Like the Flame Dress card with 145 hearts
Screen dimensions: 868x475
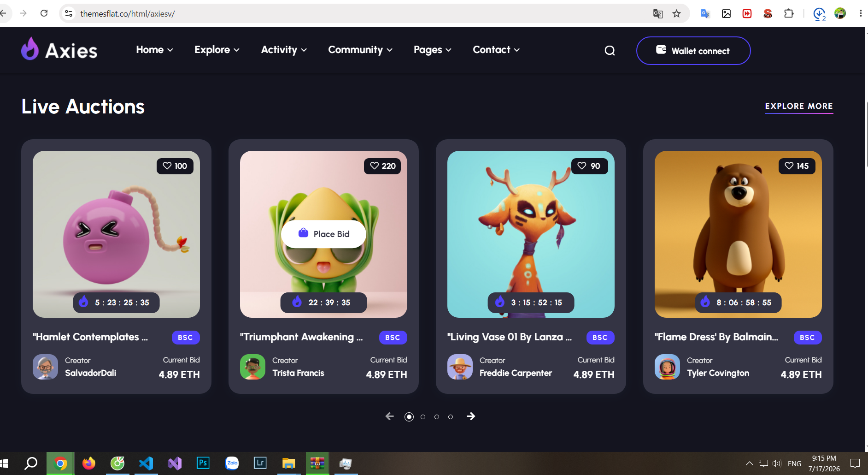(x=797, y=166)
